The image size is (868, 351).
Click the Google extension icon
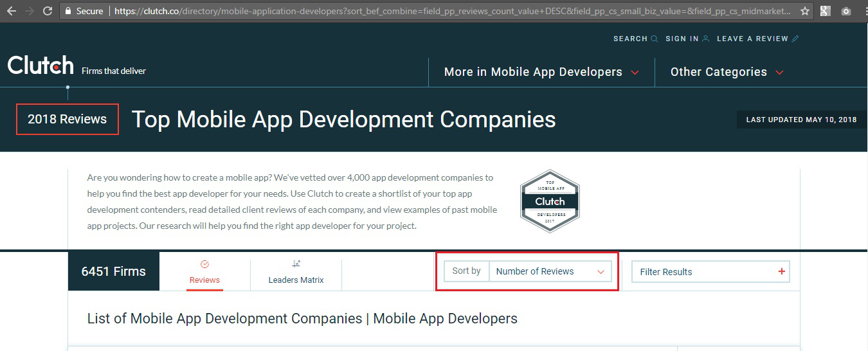[x=825, y=11]
